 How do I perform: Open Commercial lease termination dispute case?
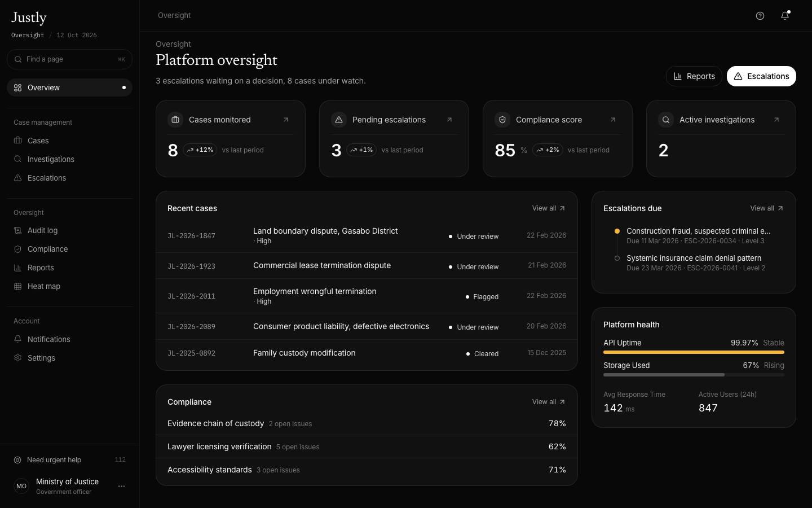[x=367, y=266]
